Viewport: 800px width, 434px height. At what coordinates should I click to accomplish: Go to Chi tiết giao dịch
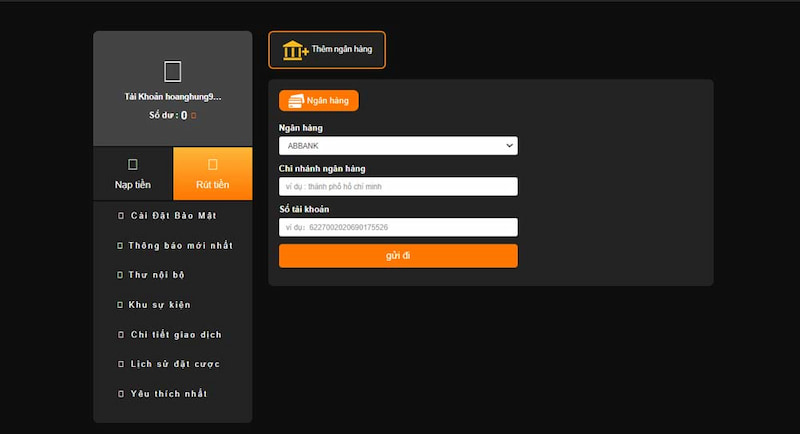click(x=176, y=335)
